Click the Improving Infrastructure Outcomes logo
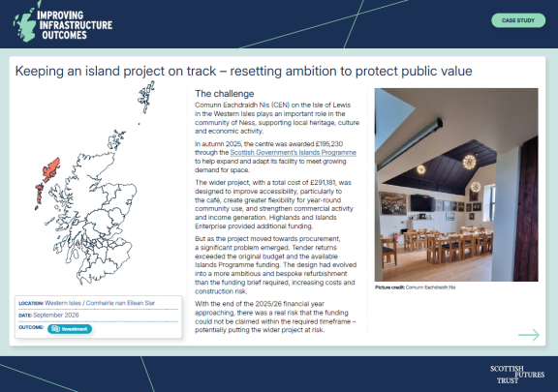The image size is (558, 392). 63,22
